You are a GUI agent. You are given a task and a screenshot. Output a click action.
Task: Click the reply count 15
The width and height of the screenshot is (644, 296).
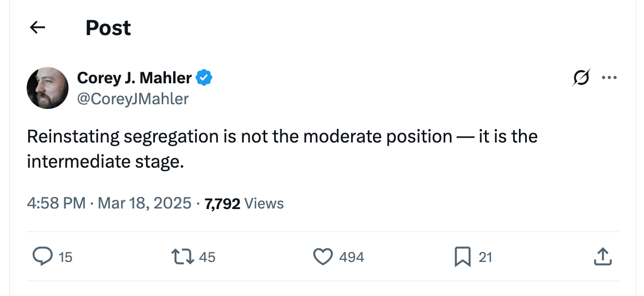click(x=65, y=257)
